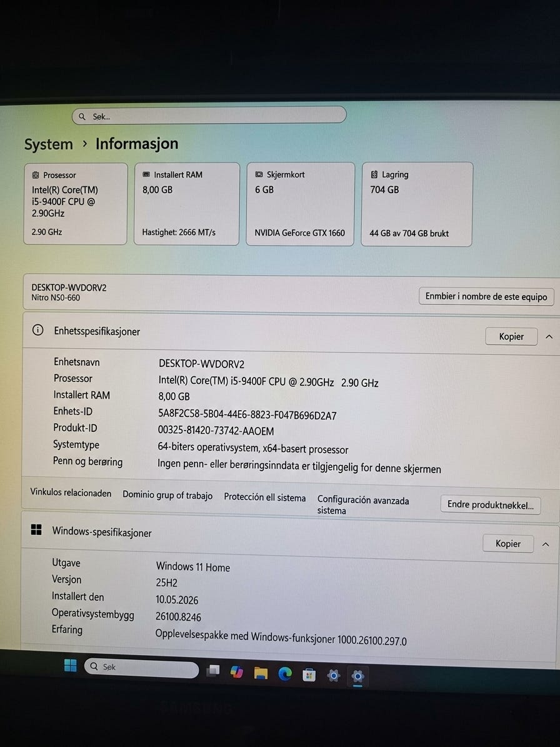Viewport: 560px width, 747px height.
Task: Click the Operativsystembygg value 26100.8246
Action: point(178,617)
